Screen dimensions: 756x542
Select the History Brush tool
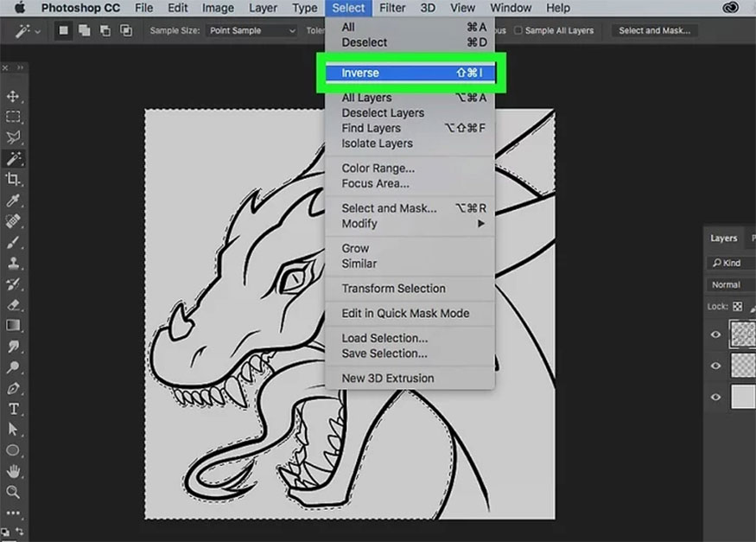13,284
